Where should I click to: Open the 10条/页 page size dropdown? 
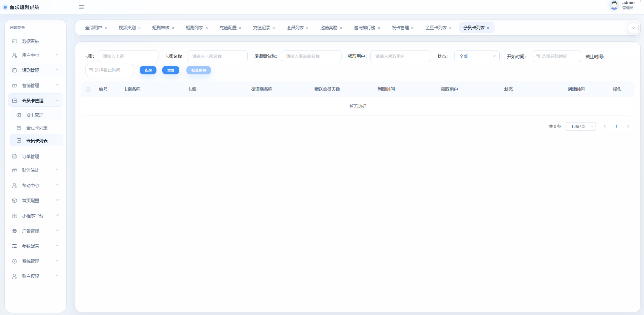581,127
